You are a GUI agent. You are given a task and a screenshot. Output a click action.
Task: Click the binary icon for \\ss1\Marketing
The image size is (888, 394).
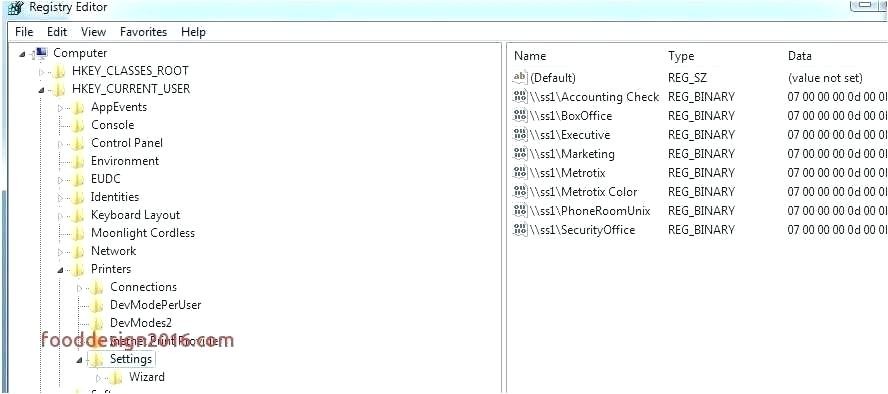point(520,154)
